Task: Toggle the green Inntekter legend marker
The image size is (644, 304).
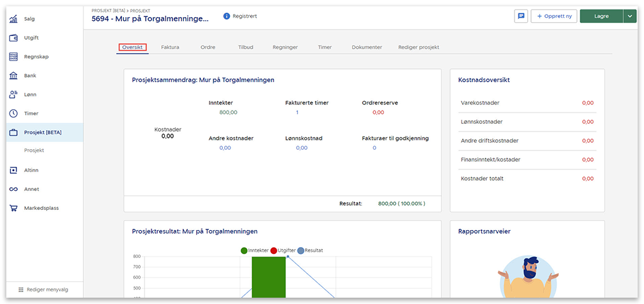Action: point(244,250)
